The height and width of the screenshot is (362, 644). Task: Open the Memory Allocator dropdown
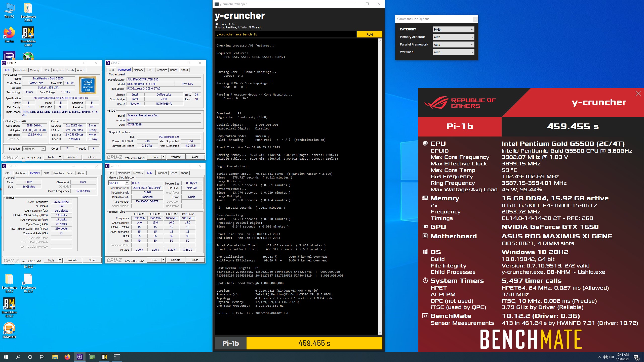(x=453, y=37)
